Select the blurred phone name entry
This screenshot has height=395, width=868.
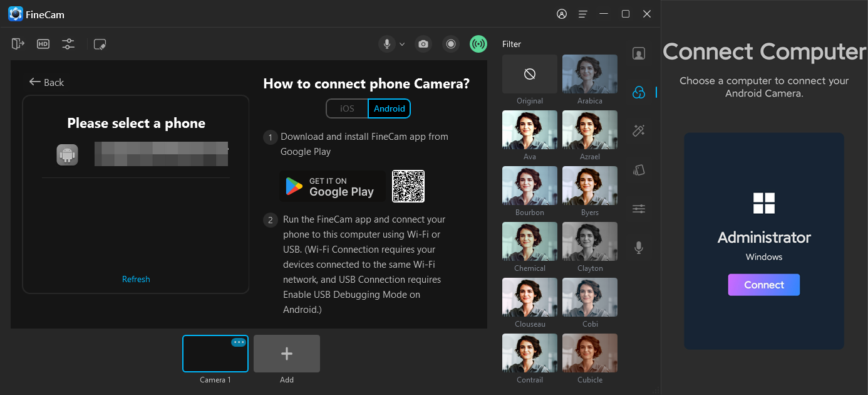tap(161, 154)
